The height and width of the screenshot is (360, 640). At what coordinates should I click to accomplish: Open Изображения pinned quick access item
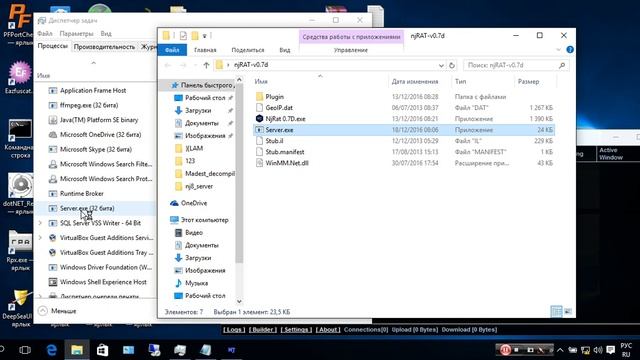pos(205,136)
